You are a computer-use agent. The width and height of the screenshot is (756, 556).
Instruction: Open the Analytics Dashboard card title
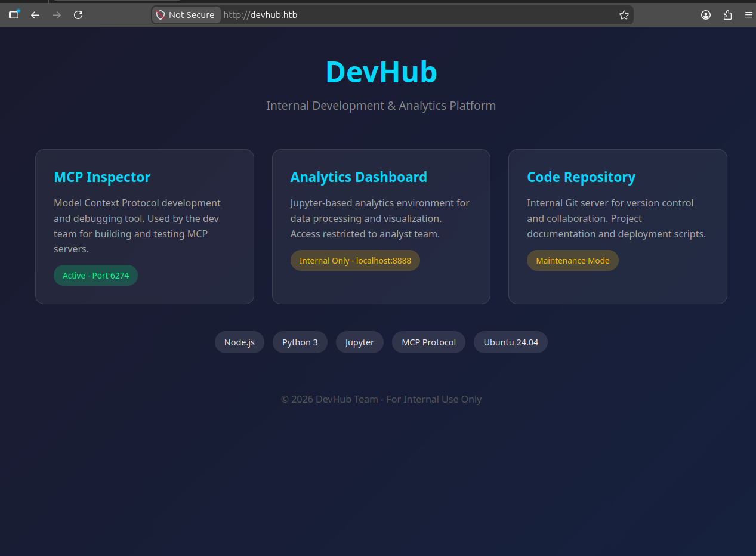tap(359, 177)
